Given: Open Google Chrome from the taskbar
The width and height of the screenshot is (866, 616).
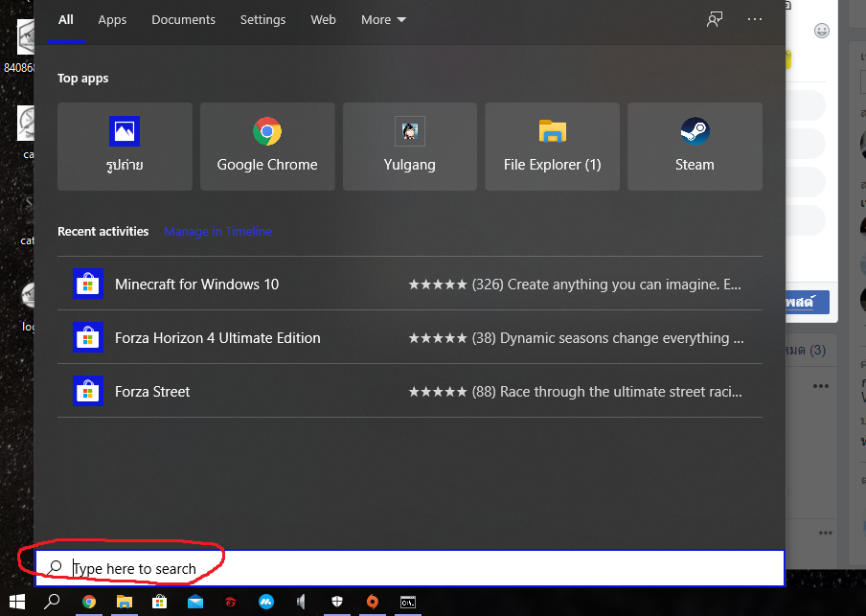Looking at the screenshot, I should (x=89, y=602).
